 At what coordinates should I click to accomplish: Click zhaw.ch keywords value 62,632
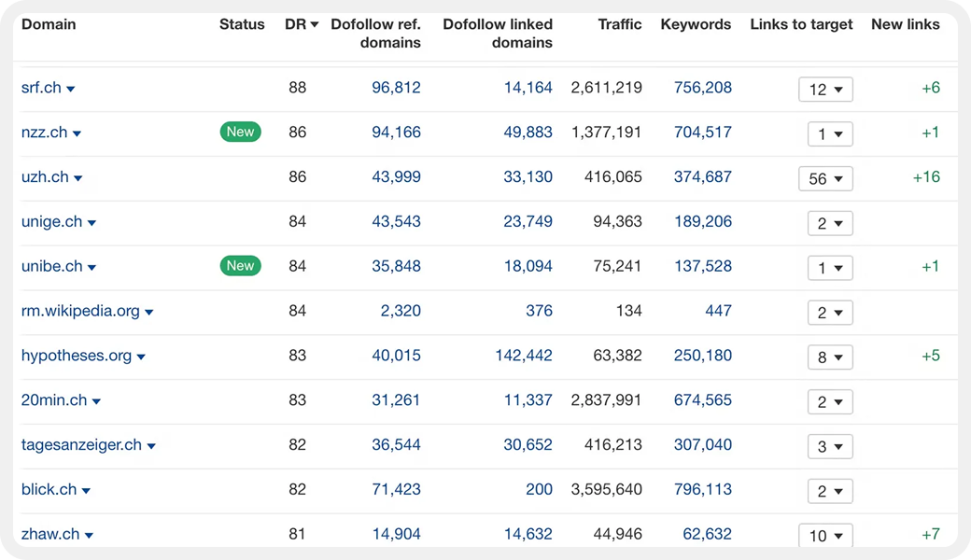[x=707, y=534]
